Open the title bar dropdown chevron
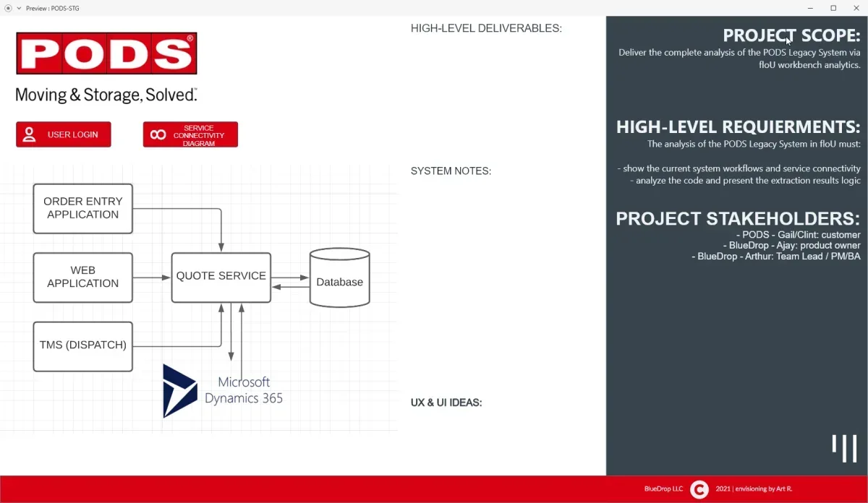 pos(19,8)
